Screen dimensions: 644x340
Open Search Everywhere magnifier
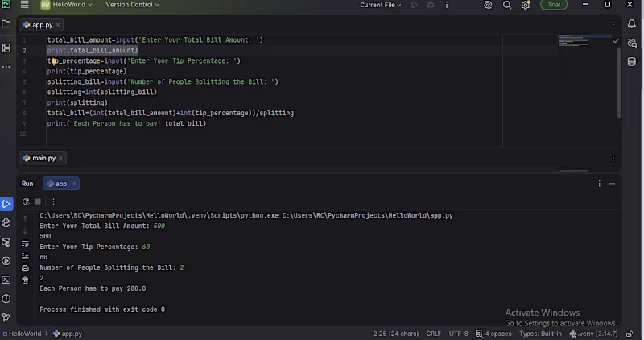coord(507,5)
